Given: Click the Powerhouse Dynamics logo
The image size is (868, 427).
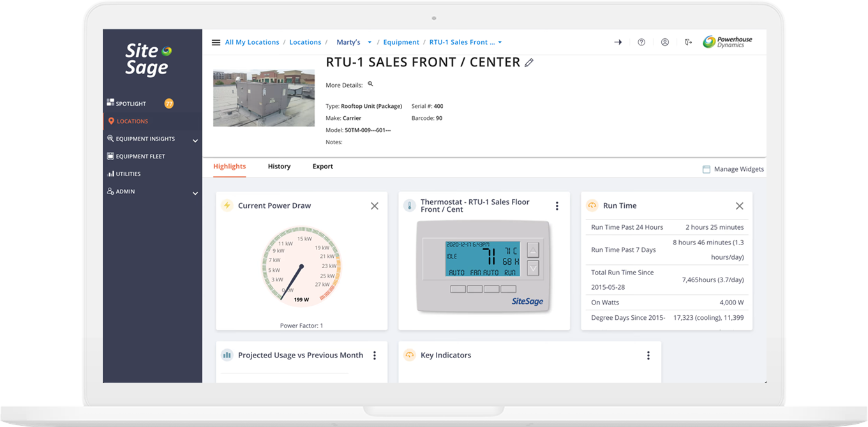Looking at the screenshot, I should (x=728, y=42).
